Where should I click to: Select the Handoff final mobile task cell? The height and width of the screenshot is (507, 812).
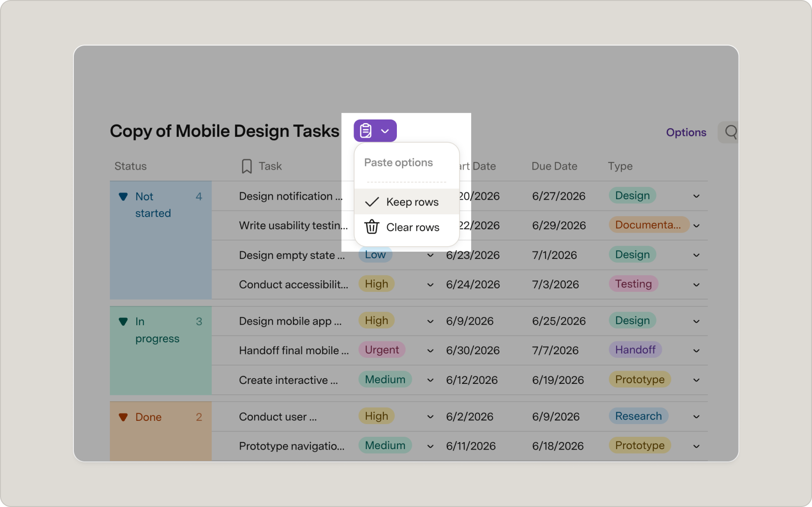click(x=294, y=350)
